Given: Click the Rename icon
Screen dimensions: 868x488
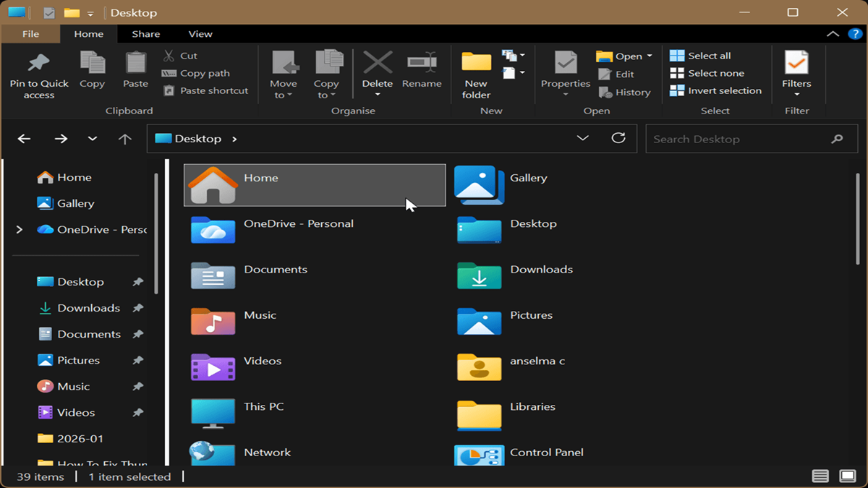Looking at the screenshot, I should click(422, 62).
